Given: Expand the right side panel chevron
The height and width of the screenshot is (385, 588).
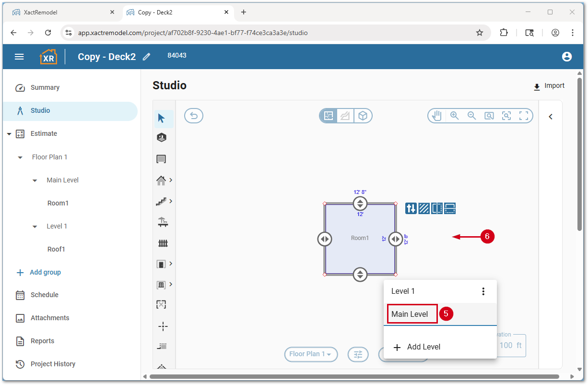Looking at the screenshot, I should tap(551, 117).
